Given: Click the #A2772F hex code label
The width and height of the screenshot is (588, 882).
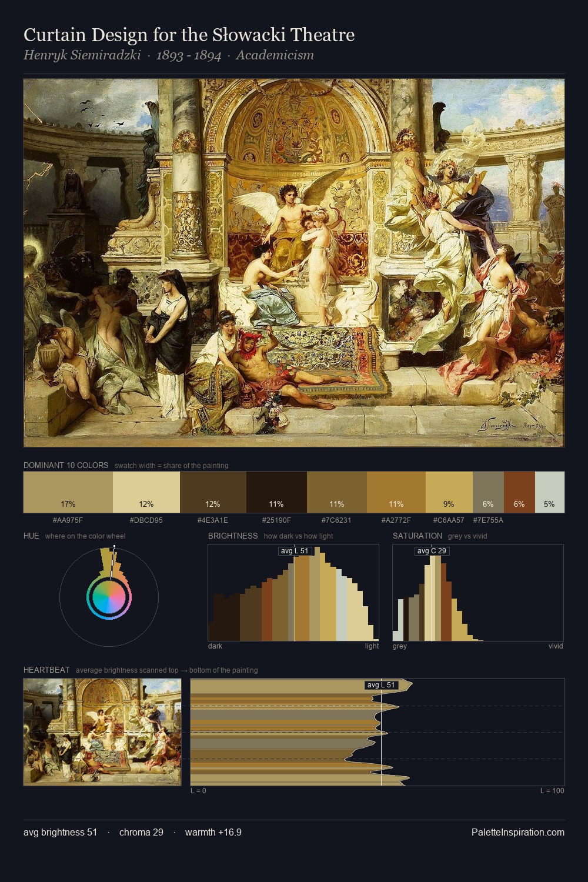Looking at the screenshot, I should click(396, 520).
